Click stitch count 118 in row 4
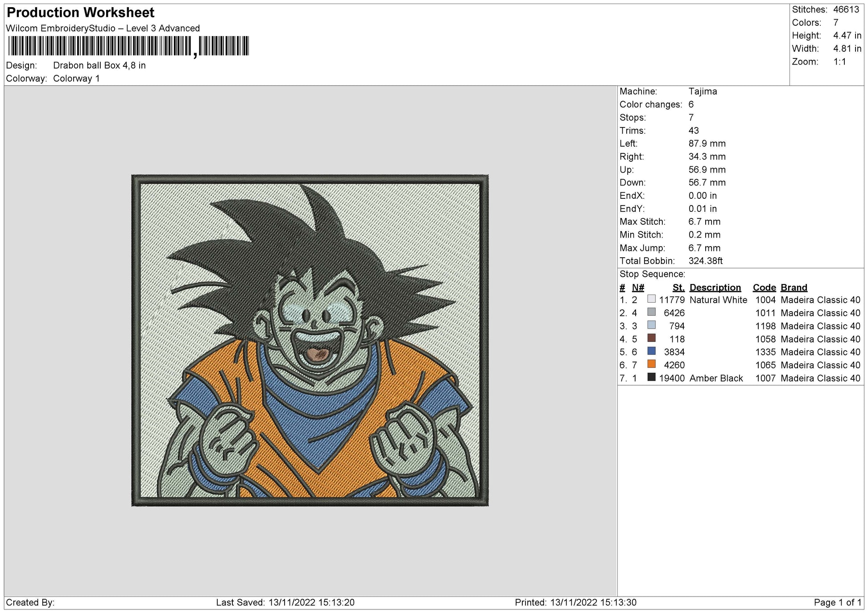Screen dimensions: 868x613 tap(677, 339)
